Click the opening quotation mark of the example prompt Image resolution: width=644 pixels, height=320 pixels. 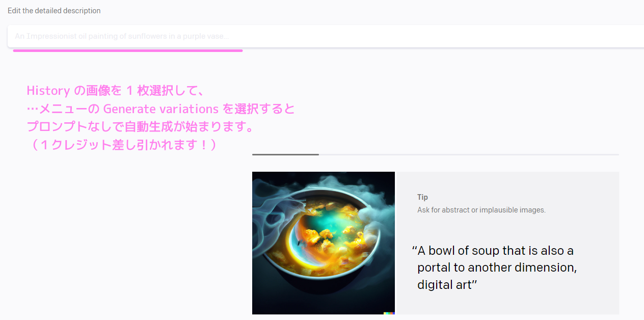[x=414, y=250]
